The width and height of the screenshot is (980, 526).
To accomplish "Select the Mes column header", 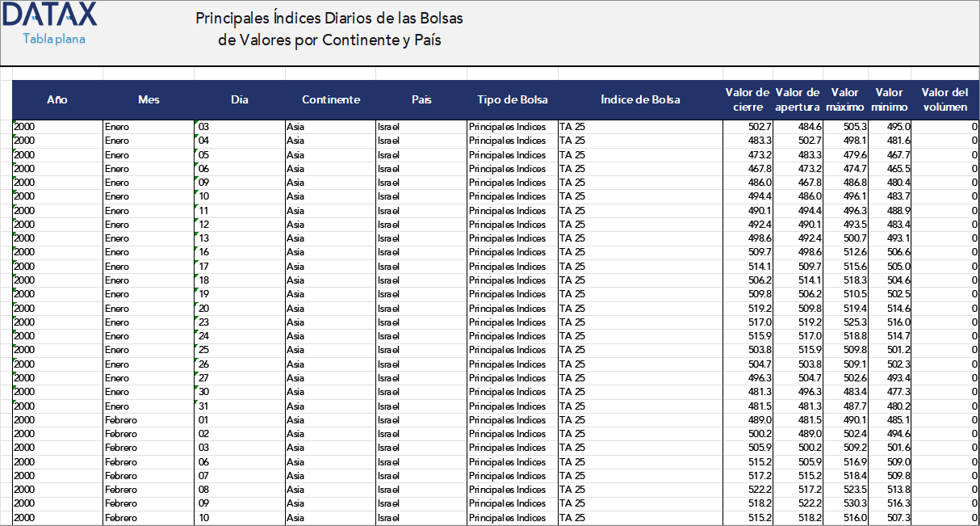I will pyautogui.click(x=149, y=99).
